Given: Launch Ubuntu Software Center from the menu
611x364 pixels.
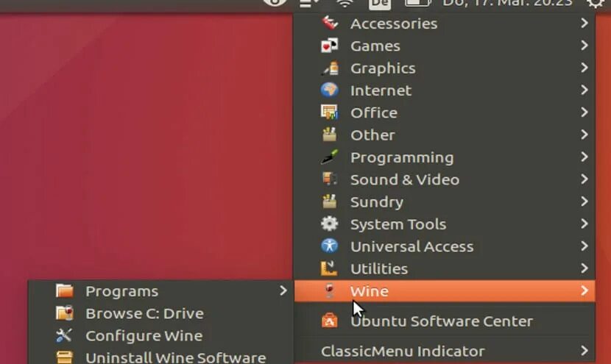Looking at the screenshot, I should (x=445, y=321).
